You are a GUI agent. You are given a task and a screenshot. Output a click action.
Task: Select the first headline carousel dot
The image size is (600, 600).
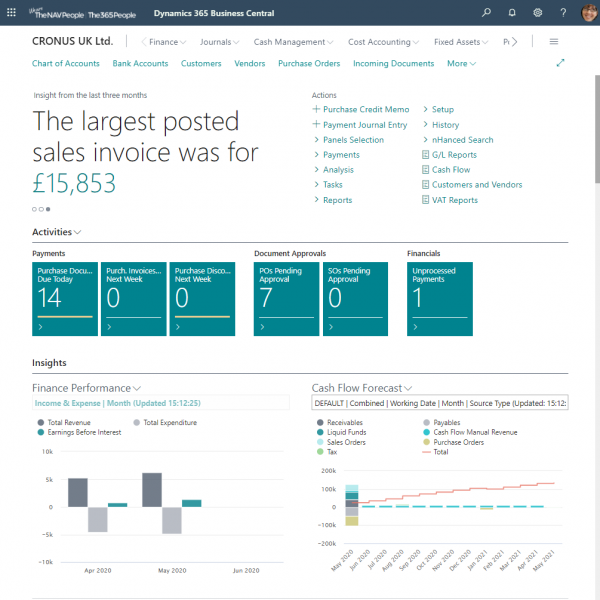pos(34,209)
